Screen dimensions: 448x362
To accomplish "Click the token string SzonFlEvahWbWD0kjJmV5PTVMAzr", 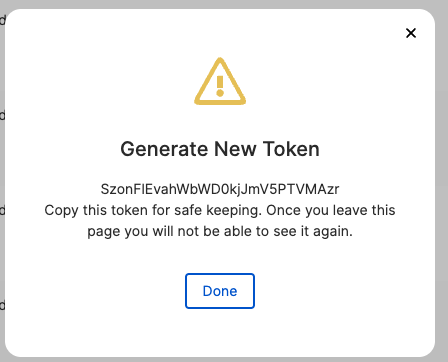I will (220, 189).
